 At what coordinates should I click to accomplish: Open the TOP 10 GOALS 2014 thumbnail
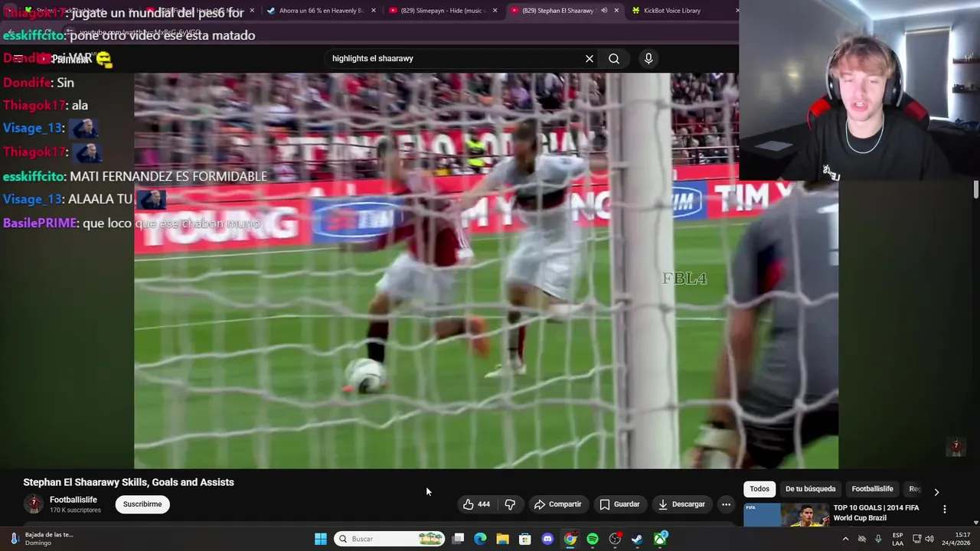coord(786,514)
